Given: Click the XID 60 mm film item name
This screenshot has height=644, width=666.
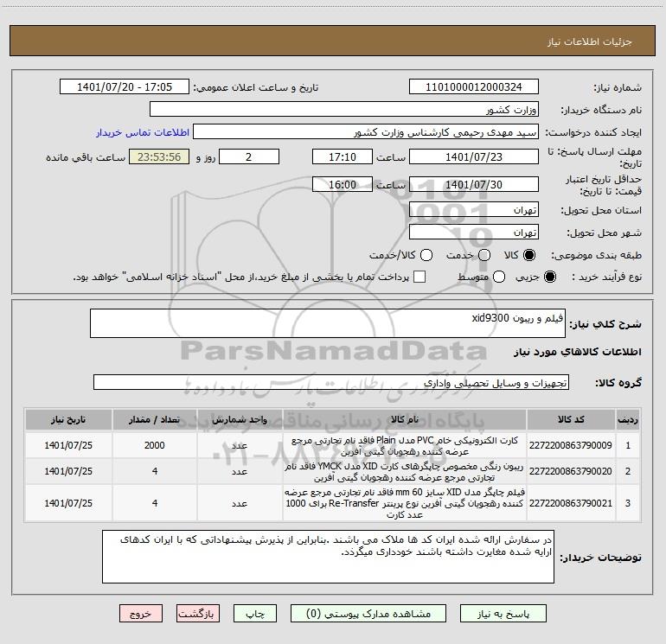Looking at the screenshot, I should pos(405,503).
